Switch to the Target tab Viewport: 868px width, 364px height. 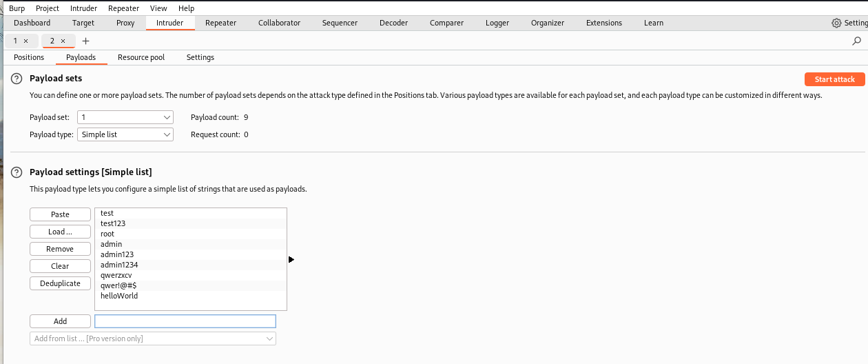coord(83,23)
